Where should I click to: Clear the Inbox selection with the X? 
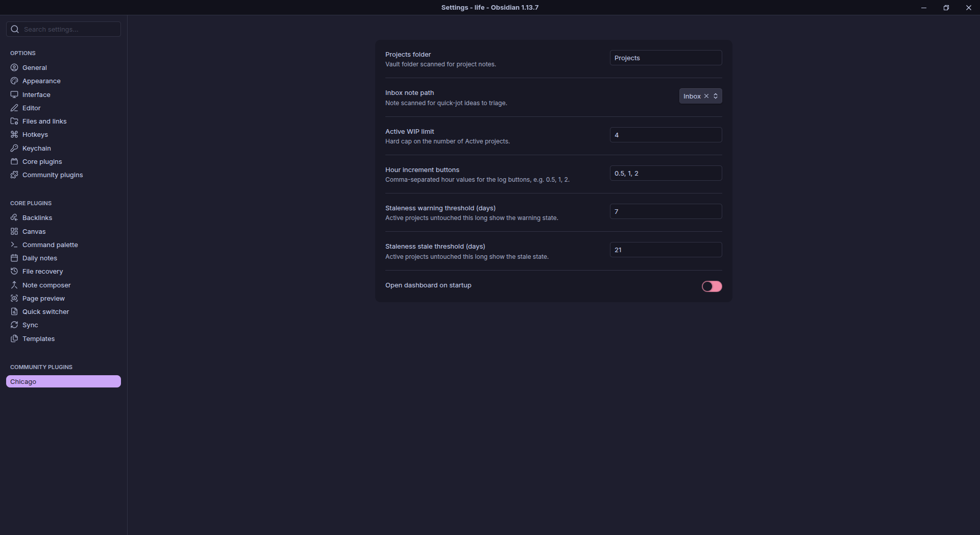coord(706,96)
